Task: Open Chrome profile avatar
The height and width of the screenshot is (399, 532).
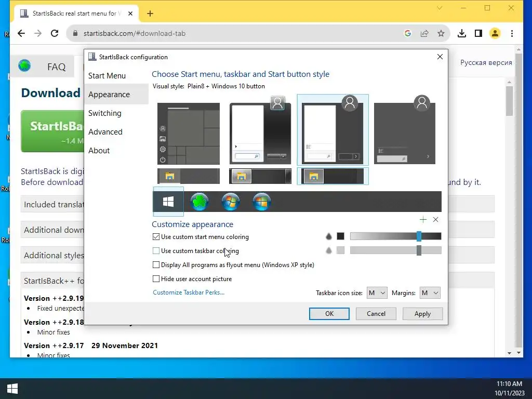Action: (x=495, y=33)
